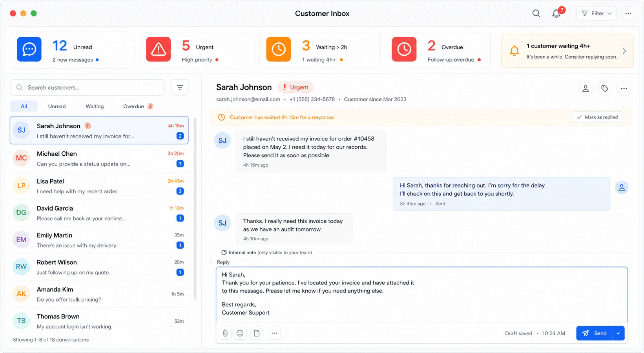Switch to the Unread tab
The width and height of the screenshot is (644, 353).
point(57,106)
